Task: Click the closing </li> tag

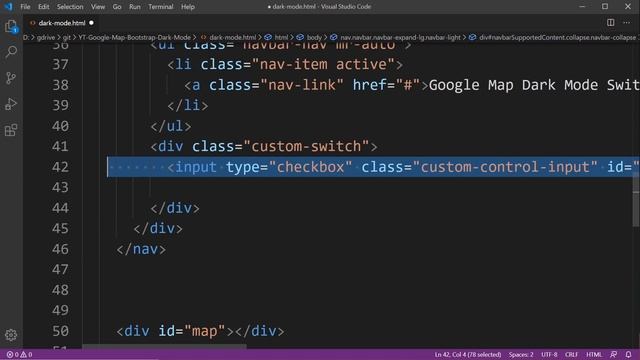Action: [x=188, y=105]
